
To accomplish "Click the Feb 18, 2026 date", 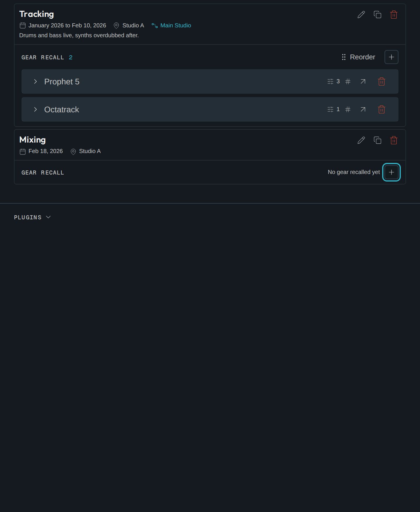I will tap(46, 151).
